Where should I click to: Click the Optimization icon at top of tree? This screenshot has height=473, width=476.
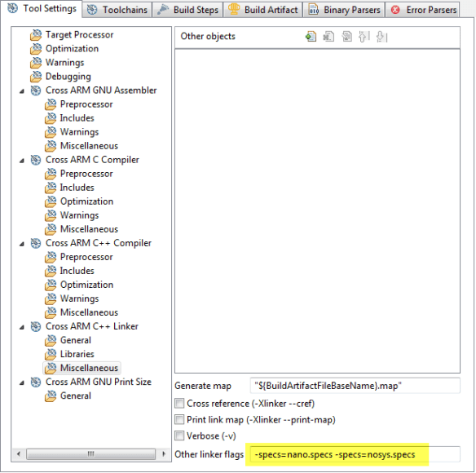point(36,49)
